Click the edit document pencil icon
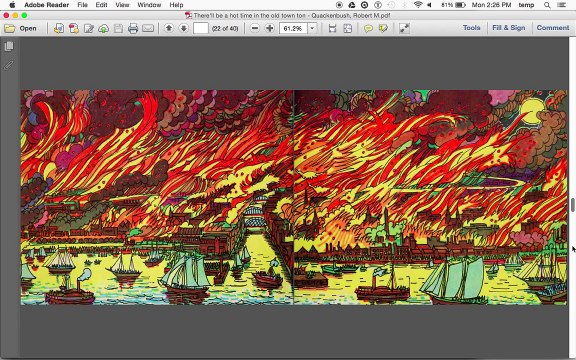 pos(89,28)
